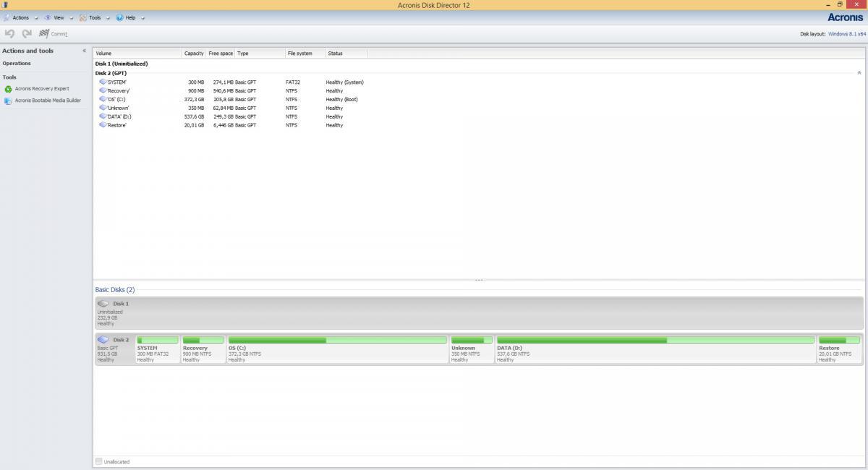Open the Help menu dropdown arrow
Viewport: 868px width, 470px height.
click(x=142, y=18)
